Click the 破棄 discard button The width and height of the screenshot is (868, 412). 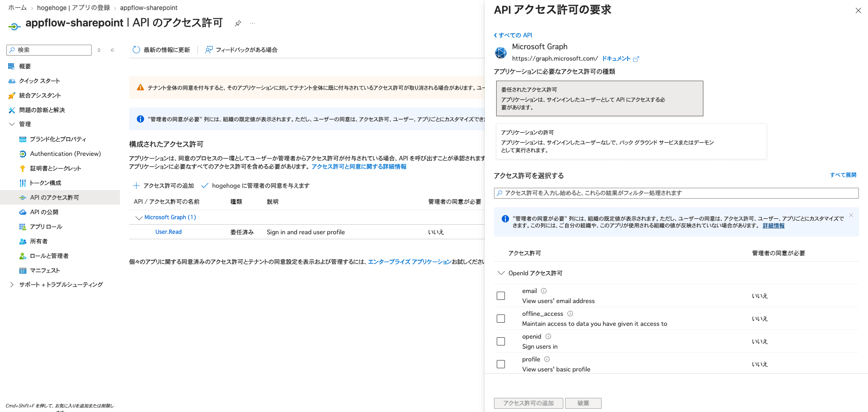(583, 403)
